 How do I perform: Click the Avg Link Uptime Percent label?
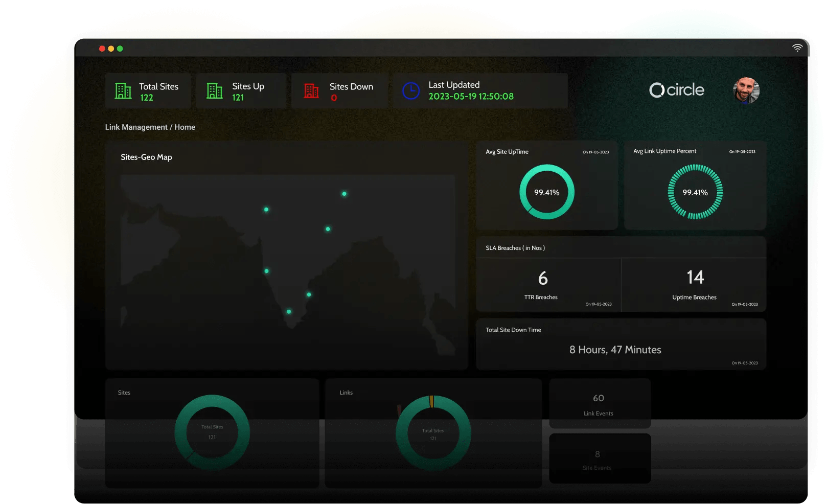click(x=665, y=151)
